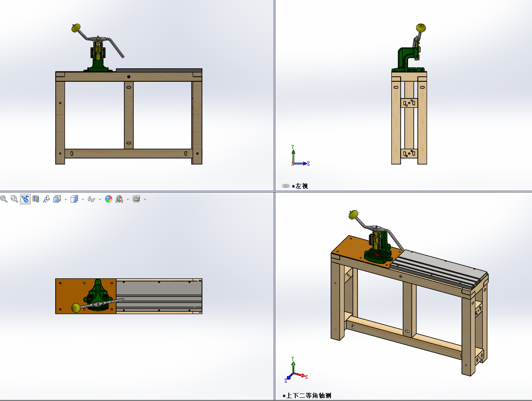The image size is (532, 401).
Task: Click the *左视 view label
Action: click(300, 186)
